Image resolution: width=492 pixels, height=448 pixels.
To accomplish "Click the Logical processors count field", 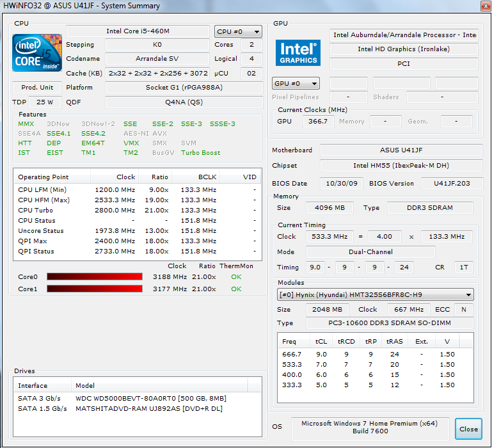I will (x=251, y=59).
